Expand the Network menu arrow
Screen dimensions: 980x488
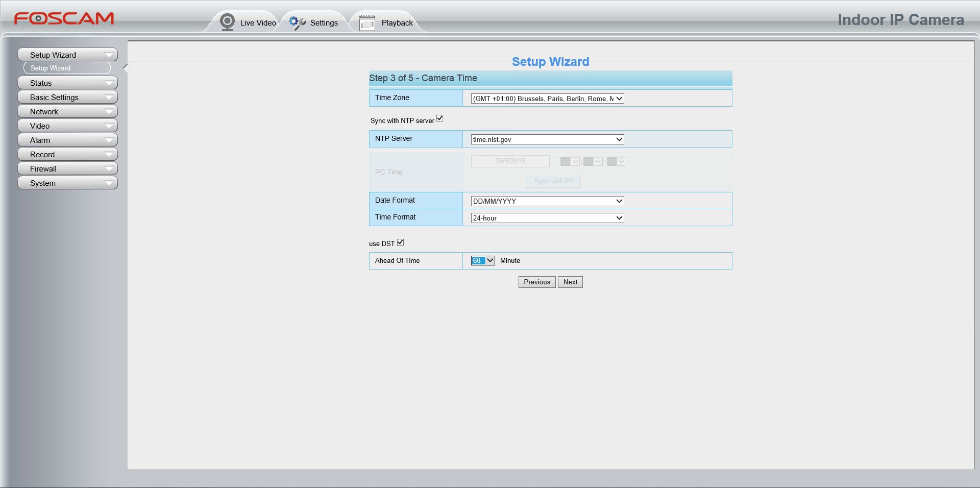click(x=109, y=111)
